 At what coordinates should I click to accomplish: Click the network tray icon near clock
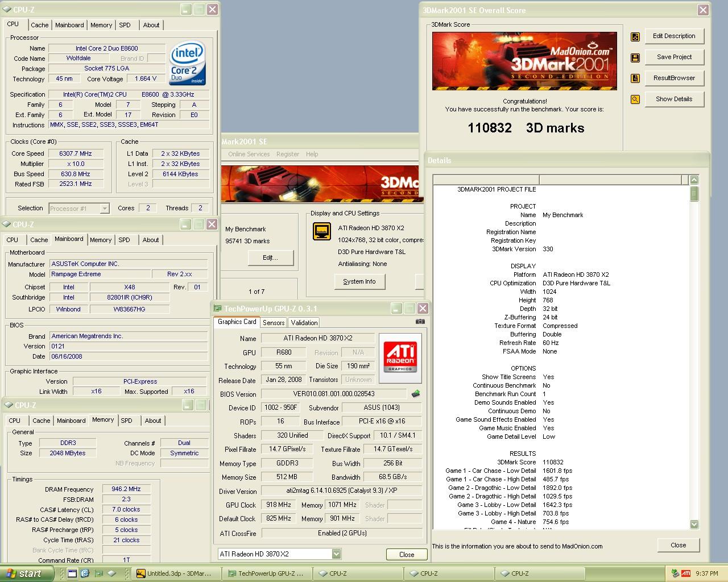tap(675, 573)
